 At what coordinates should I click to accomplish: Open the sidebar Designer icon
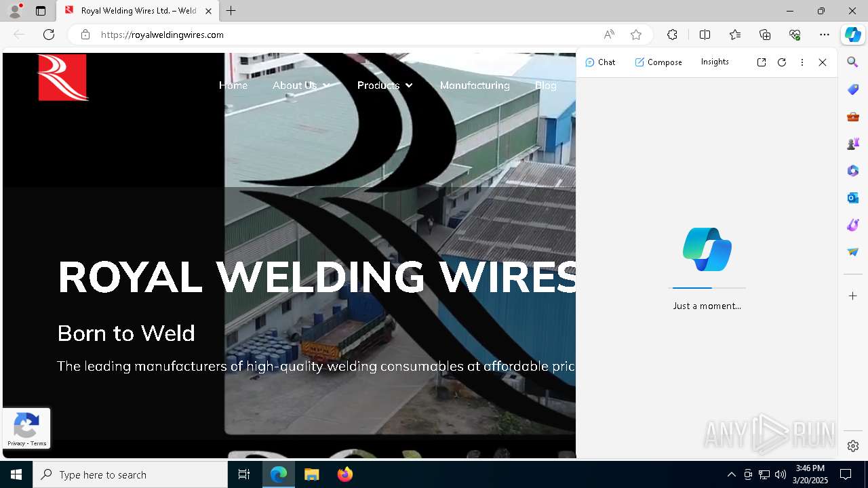tap(853, 225)
